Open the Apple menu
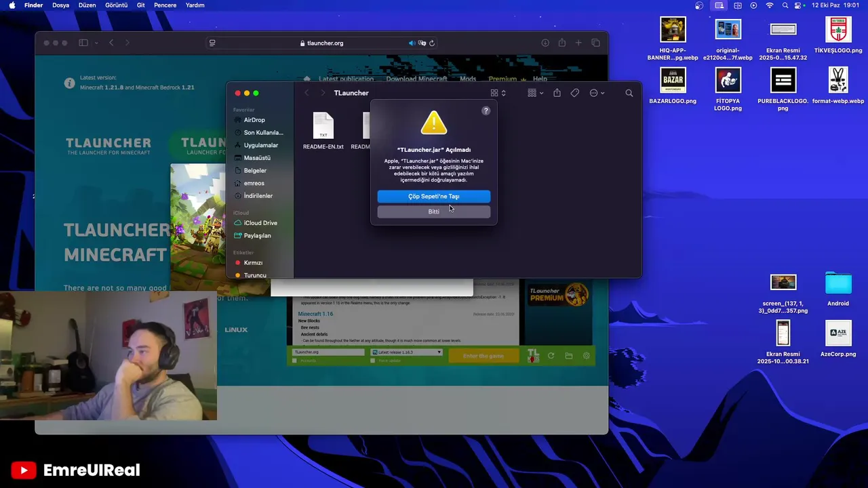868x488 pixels. click(x=12, y=5)
